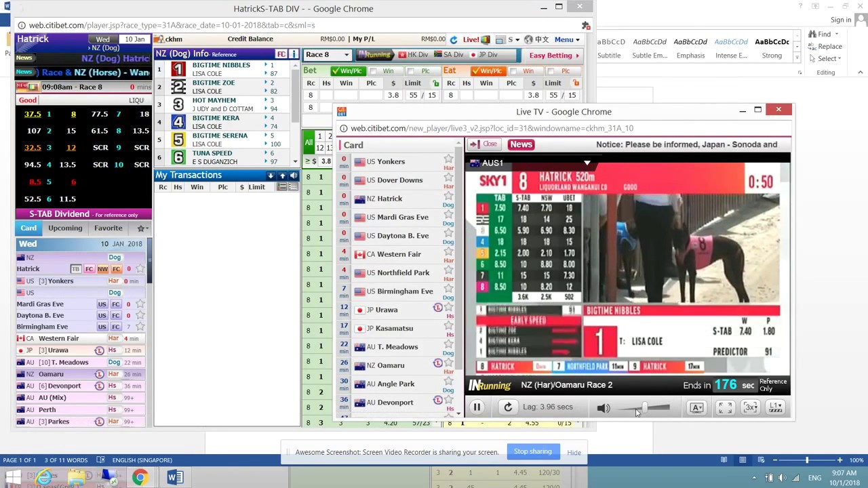This screenshot has height=488, width=868.
Task: Select the SA Div tab
Action: coord(448,55)
